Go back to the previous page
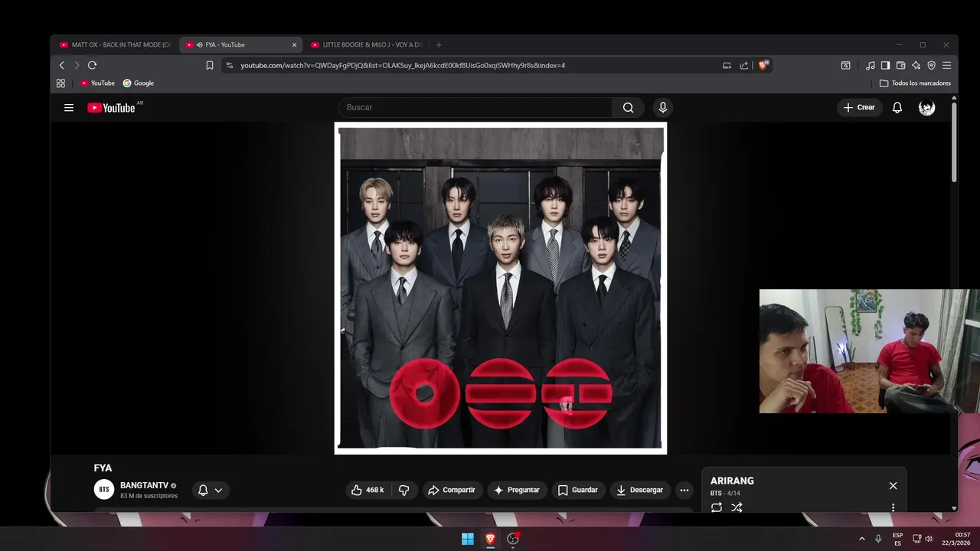Image resolution: width=980 pixels, height=551 pixels. [63, 66]
